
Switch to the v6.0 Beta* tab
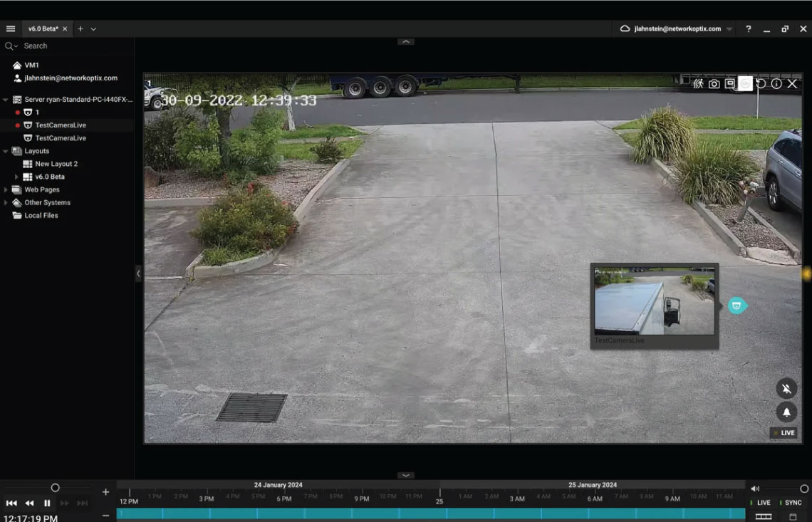click(43, 28)
